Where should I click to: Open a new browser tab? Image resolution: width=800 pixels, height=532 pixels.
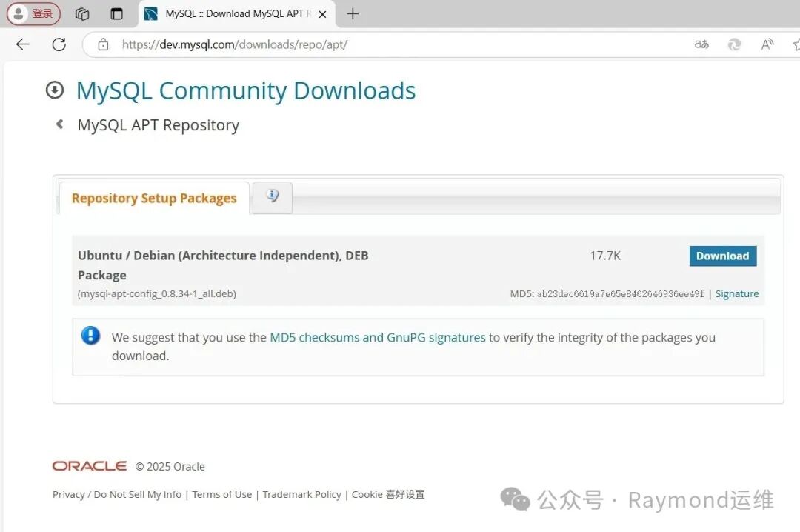[x=353, y=14]
